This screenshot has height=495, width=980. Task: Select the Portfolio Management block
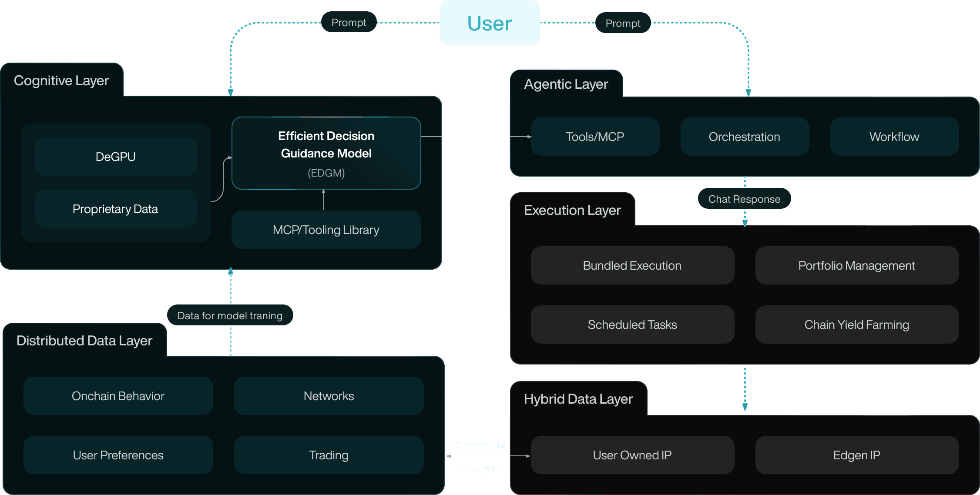coord(857,265)
